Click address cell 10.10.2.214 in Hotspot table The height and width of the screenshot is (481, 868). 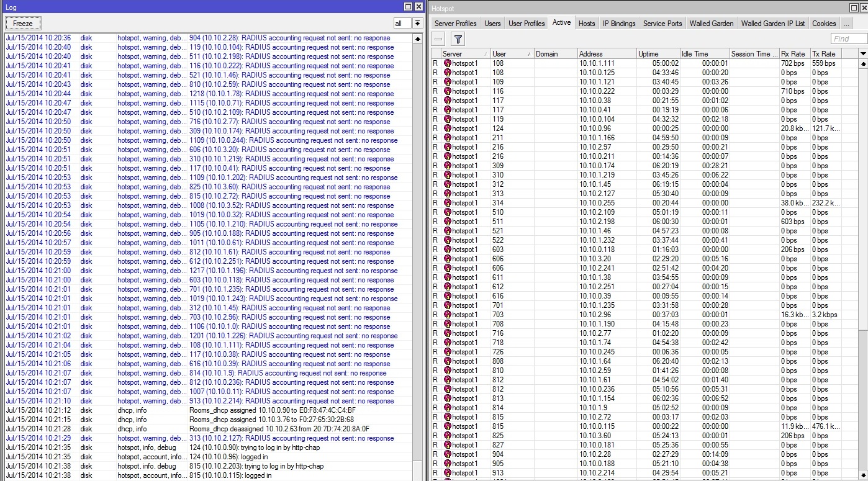point(606,473)
